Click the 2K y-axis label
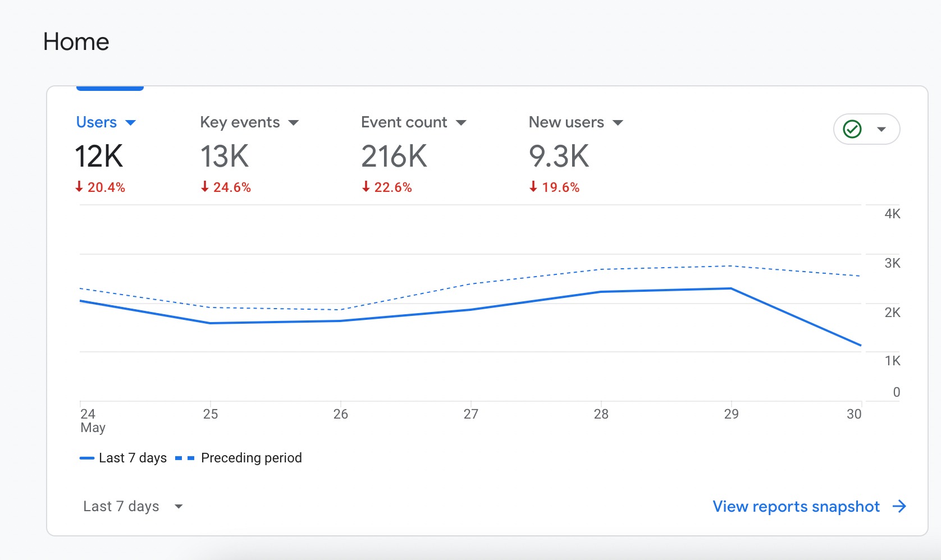Image resolution: width=941 pixels, height=560 pixels. (892, 313)
